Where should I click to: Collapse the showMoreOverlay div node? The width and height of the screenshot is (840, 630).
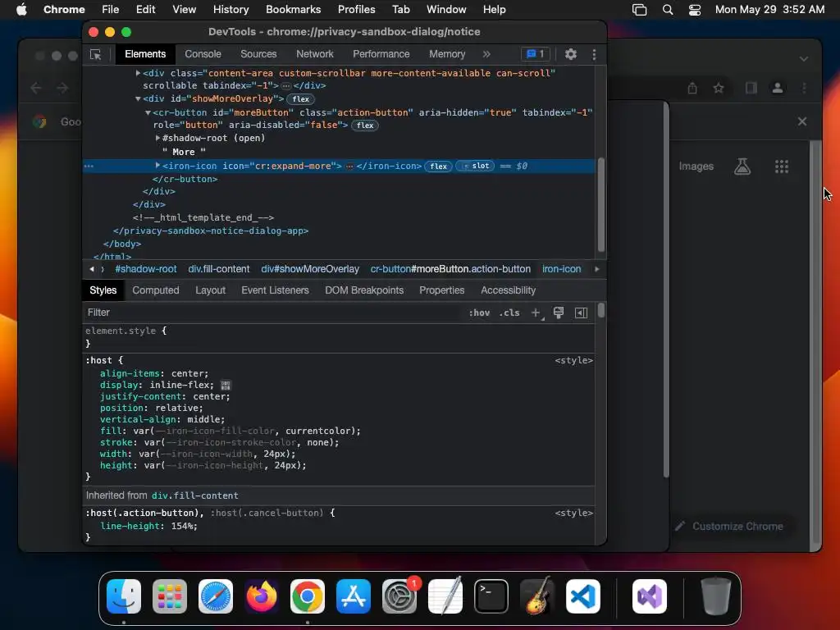pos(138,99)
